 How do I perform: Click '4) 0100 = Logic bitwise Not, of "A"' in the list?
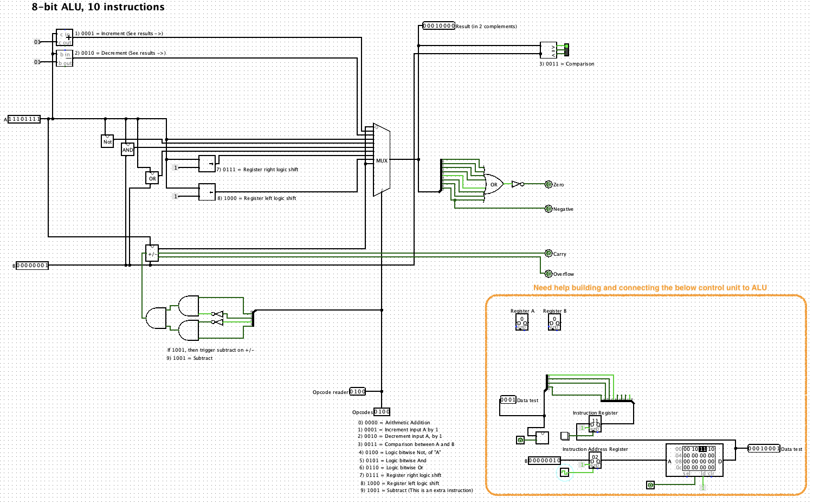[399, 453]
